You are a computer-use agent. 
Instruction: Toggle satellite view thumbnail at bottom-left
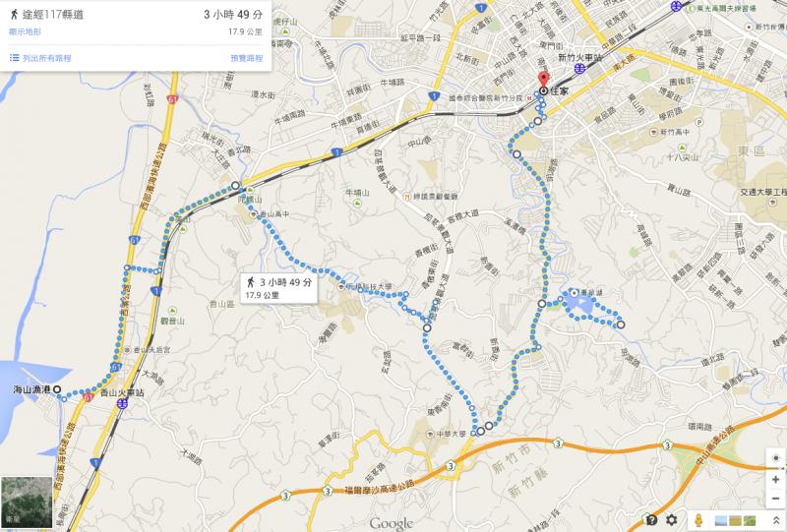point(27,502)
